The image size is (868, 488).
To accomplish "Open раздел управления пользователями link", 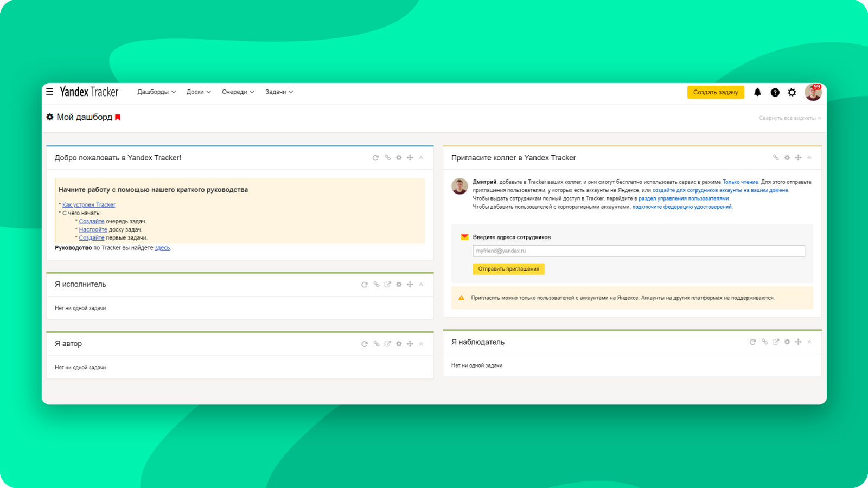I will [x=684, y=198].
